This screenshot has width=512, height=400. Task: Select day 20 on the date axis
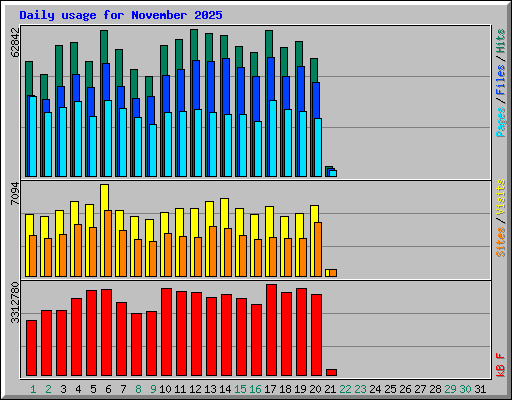[315, 389]
